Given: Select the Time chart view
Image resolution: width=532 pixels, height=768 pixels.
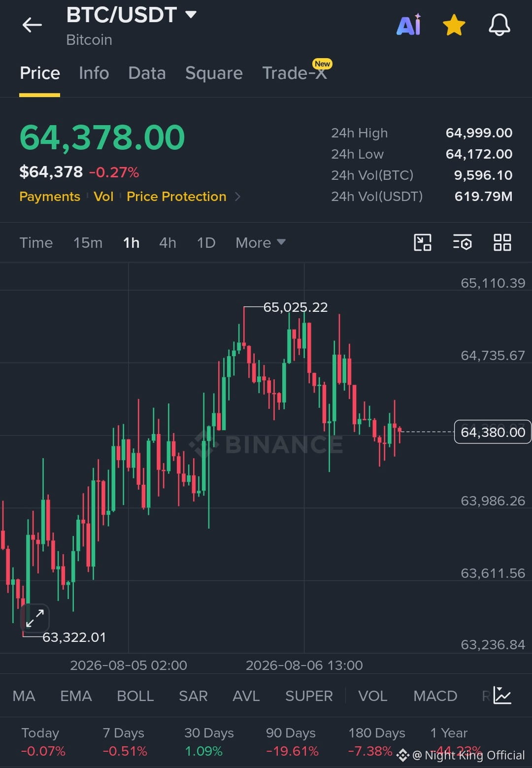Looking at the screenshot, I should [x=36, y=242].
